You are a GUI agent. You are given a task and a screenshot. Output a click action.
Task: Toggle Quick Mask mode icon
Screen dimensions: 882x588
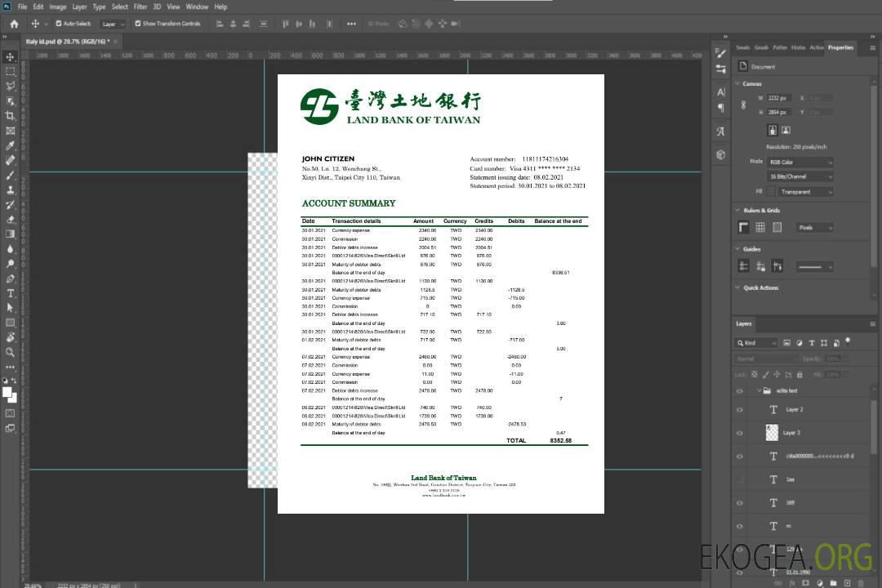click(10, 413)
